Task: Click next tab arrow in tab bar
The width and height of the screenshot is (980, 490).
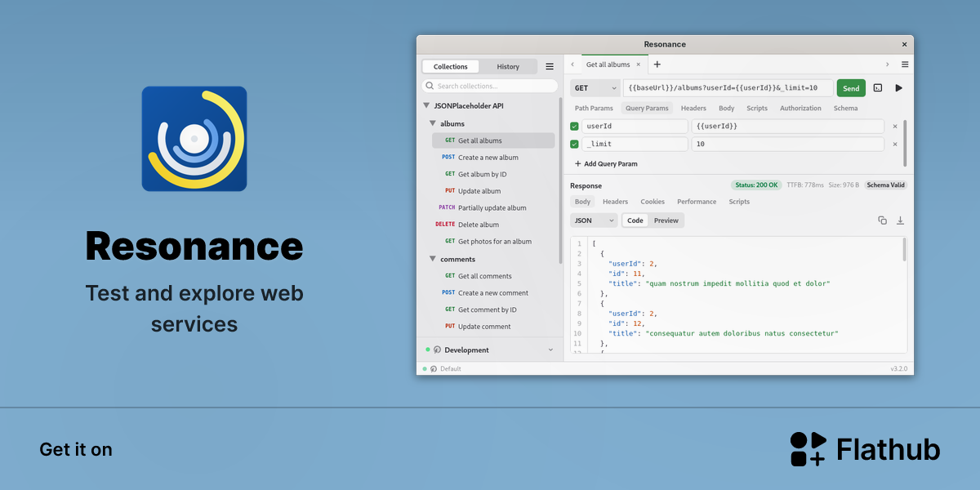Action: [x=887, y=65]
